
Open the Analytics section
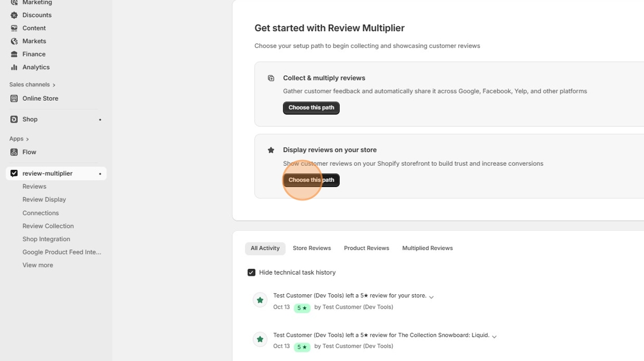tap(36, 67)
